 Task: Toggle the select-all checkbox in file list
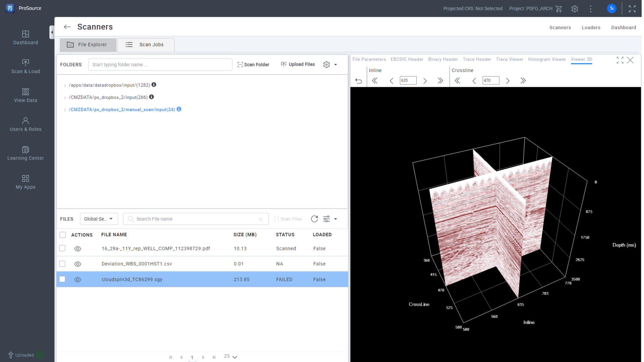coord(62,235)
